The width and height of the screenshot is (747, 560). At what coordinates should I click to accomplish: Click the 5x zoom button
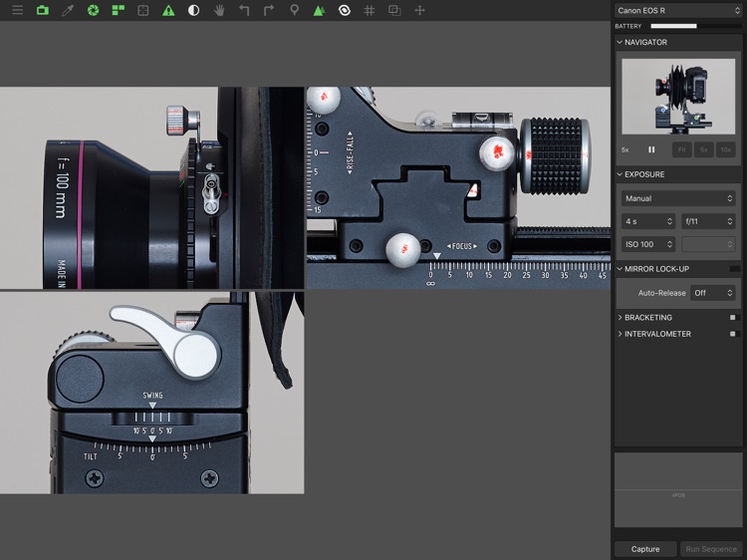pyautogui.click(x=703, y=149)
